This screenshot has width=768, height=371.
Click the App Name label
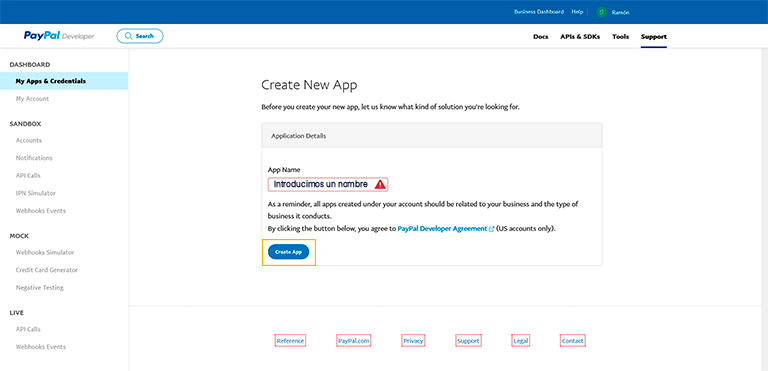point(284,170)
